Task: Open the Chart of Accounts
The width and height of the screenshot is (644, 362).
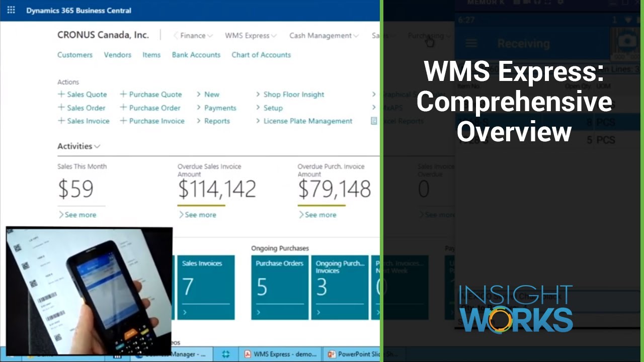Action: (x=261, y=55)
